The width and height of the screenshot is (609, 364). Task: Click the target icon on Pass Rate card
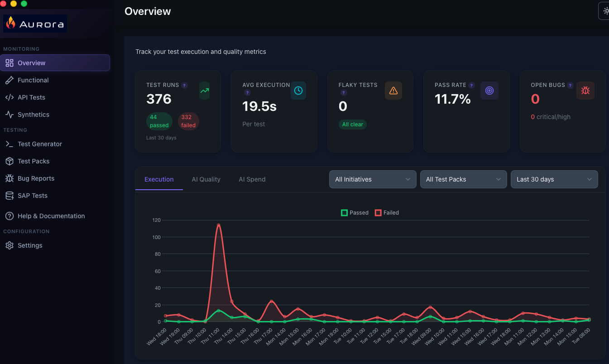click(x=489, y=91)
